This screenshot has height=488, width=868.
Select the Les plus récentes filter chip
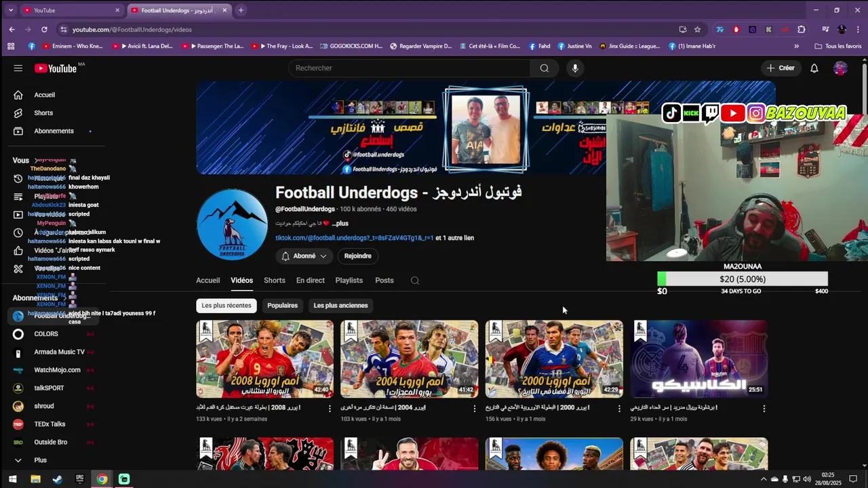pyautogui.click(x=226, y=306)
